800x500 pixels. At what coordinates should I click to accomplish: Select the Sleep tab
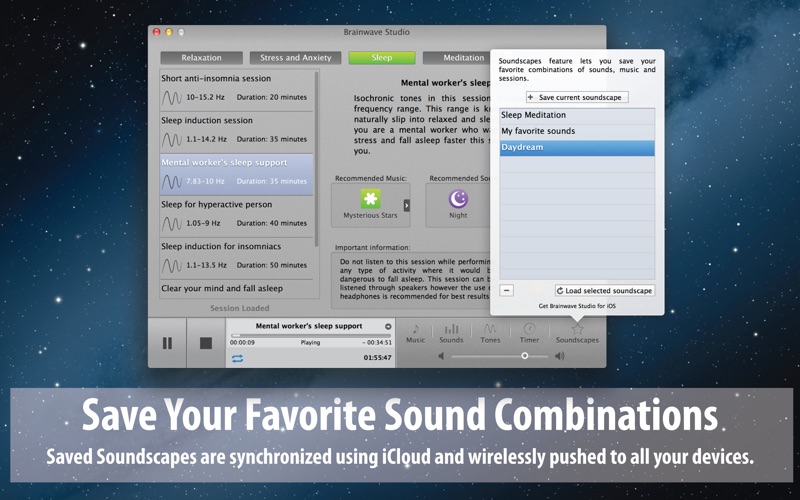click(382, 58)
